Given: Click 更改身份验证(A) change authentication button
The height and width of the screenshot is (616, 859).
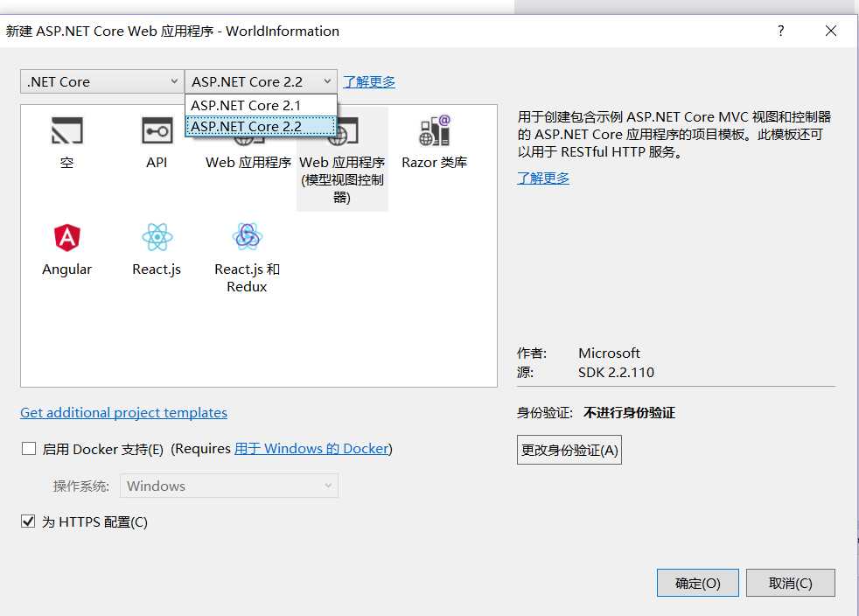Looking at the screenshot, I should point(569,450).
